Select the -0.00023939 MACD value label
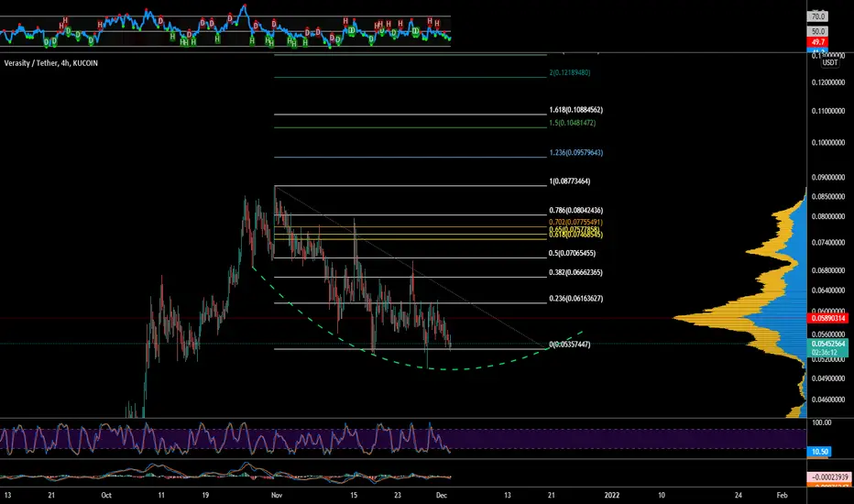Image resolution: width=854 pixels, height=504 pixels. click(x=827, y=477)
